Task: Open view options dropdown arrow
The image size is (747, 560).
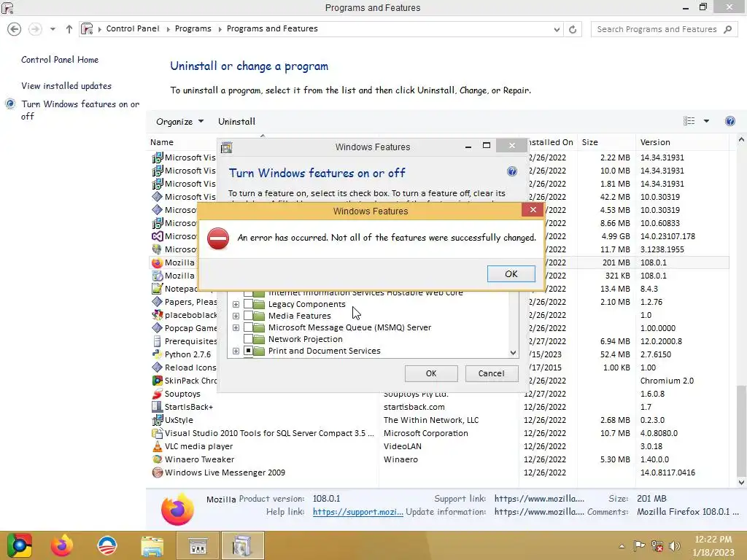Action: click(706, 121)
